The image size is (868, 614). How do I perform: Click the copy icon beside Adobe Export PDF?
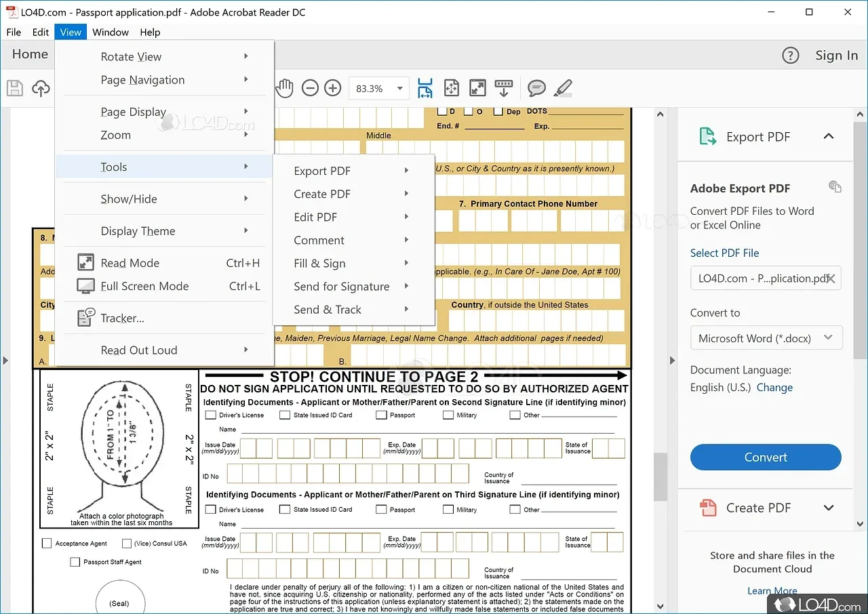tap(835, 186)
